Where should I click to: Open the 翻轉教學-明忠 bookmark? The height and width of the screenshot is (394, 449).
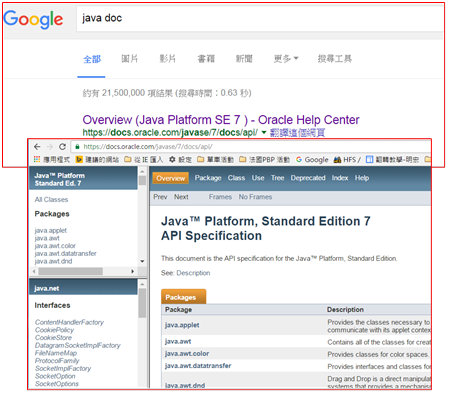click(x=392, y=160)
